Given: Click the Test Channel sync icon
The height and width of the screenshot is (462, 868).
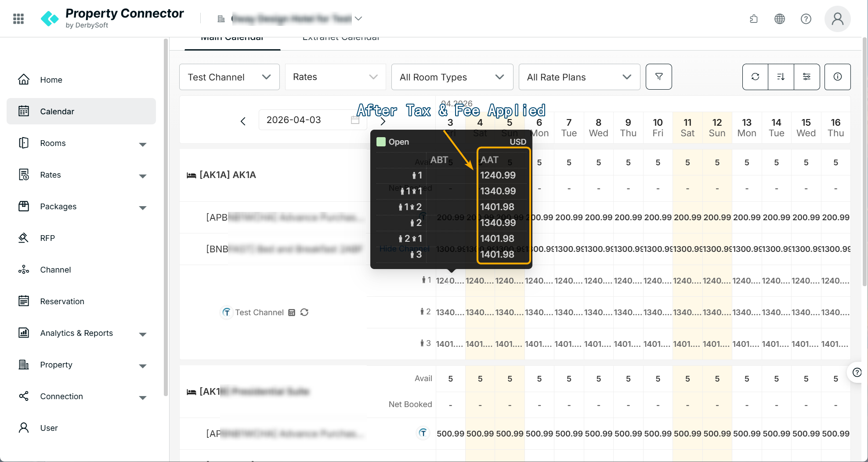Looking at the screenshot, I should tap(304, 312).
